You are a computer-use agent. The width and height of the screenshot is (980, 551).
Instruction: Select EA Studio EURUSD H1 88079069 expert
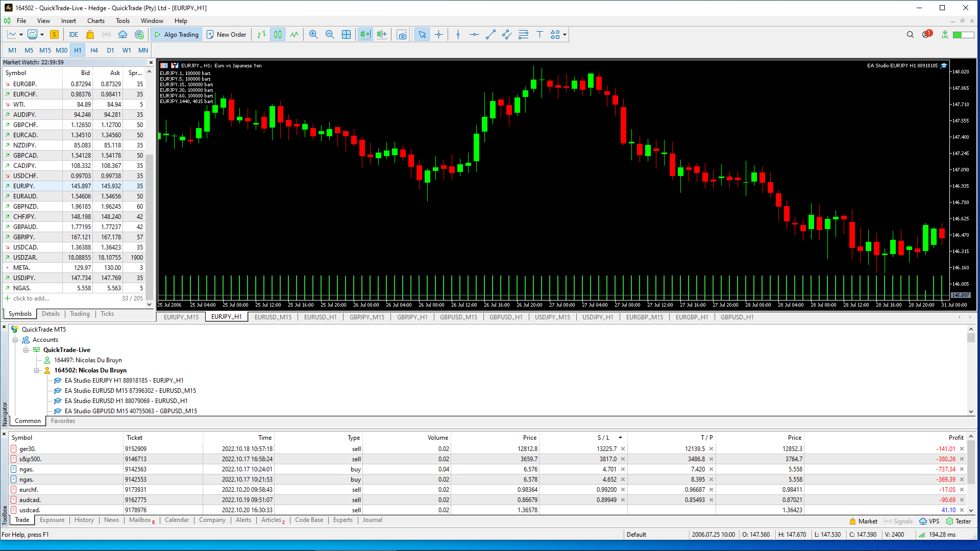click(x=126, y=401)
